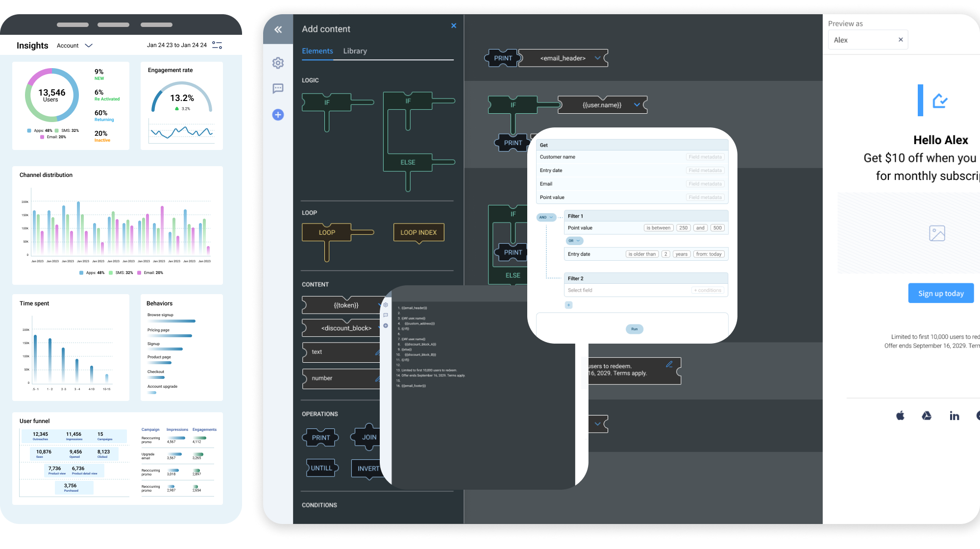This screenshot has width=980, height=549.
Task: Select the number content block
Action: (x=342, y=378)
